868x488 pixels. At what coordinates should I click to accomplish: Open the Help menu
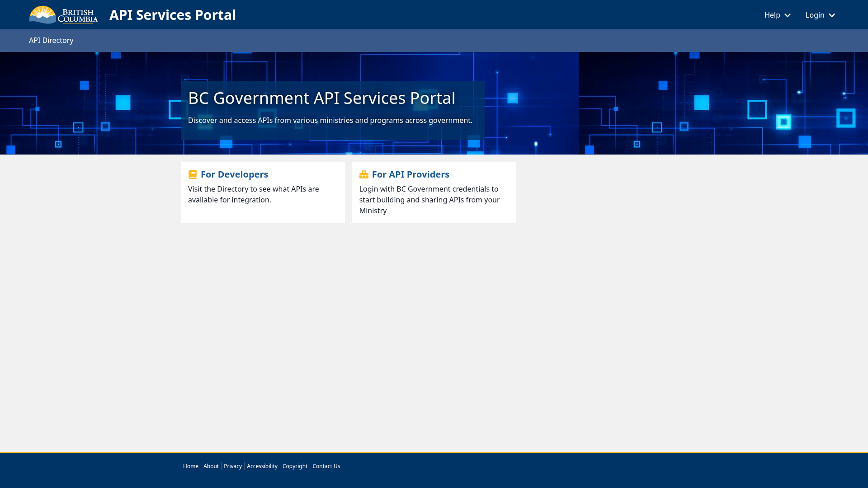778,15
